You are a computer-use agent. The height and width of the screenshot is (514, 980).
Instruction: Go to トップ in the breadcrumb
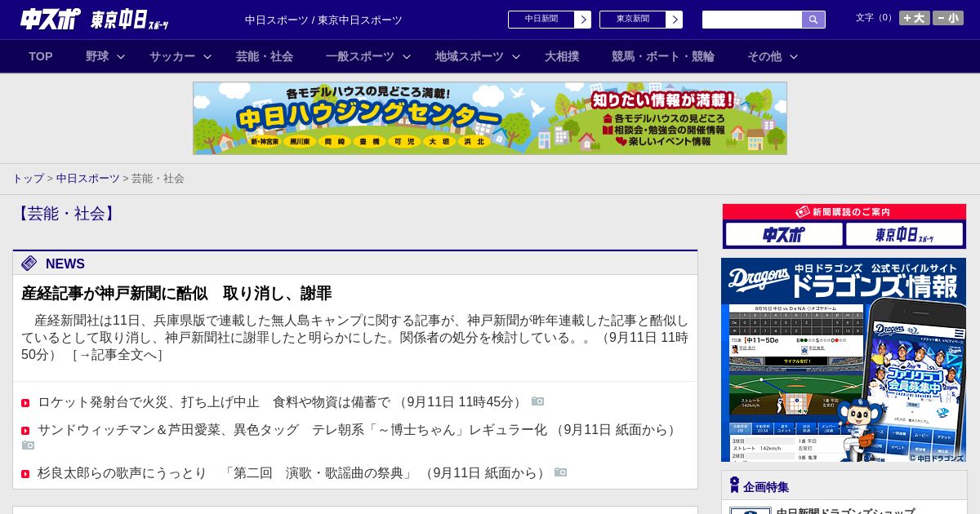28,178
